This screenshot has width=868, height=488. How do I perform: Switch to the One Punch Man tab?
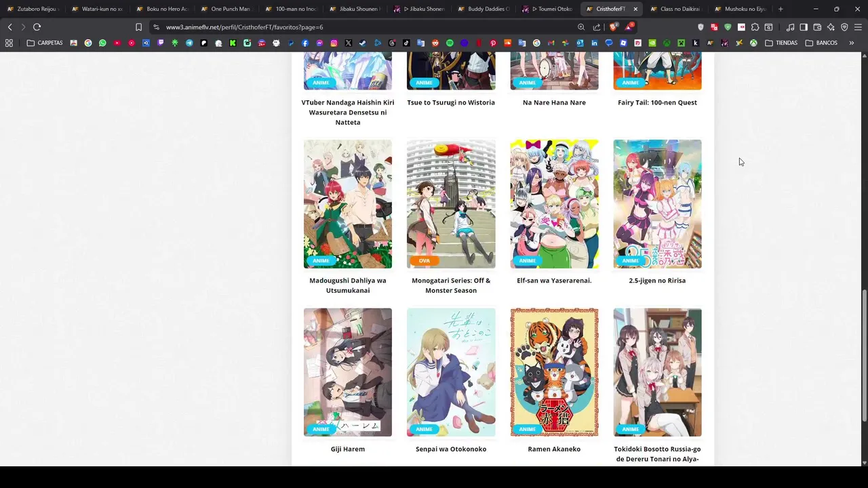226,9
